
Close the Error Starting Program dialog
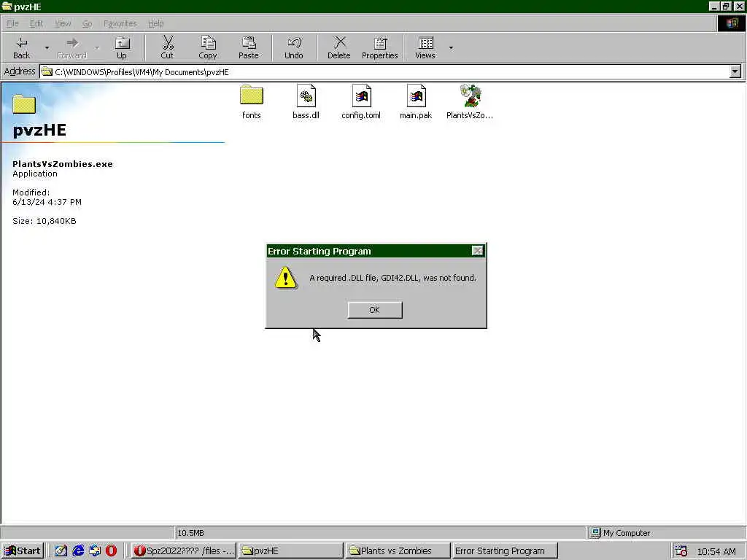point(477,251)
